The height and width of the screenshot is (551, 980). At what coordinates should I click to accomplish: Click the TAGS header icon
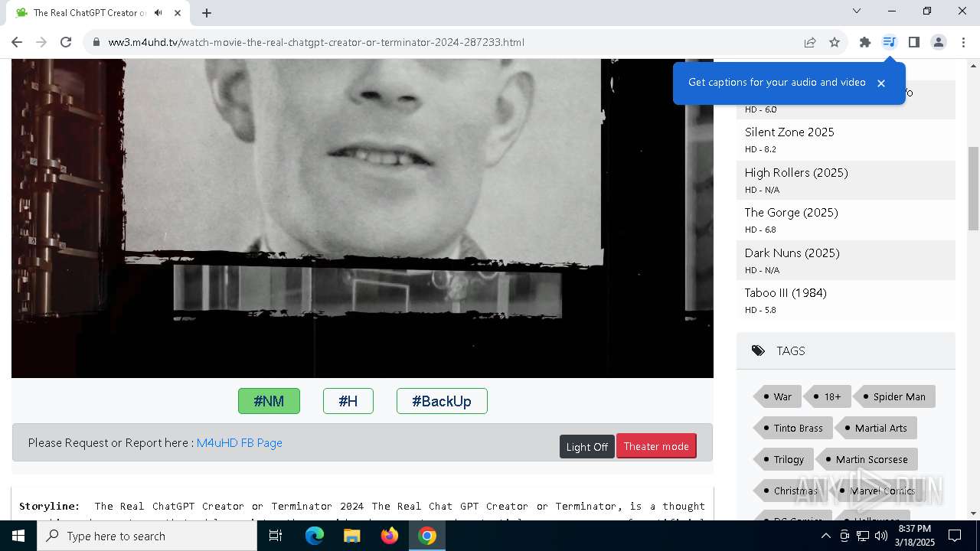(x=758, y=350)
